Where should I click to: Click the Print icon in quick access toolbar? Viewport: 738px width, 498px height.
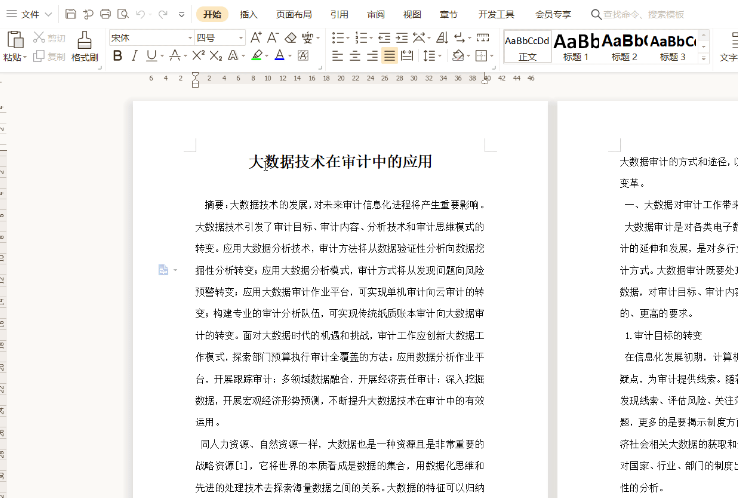click(104, 14)
